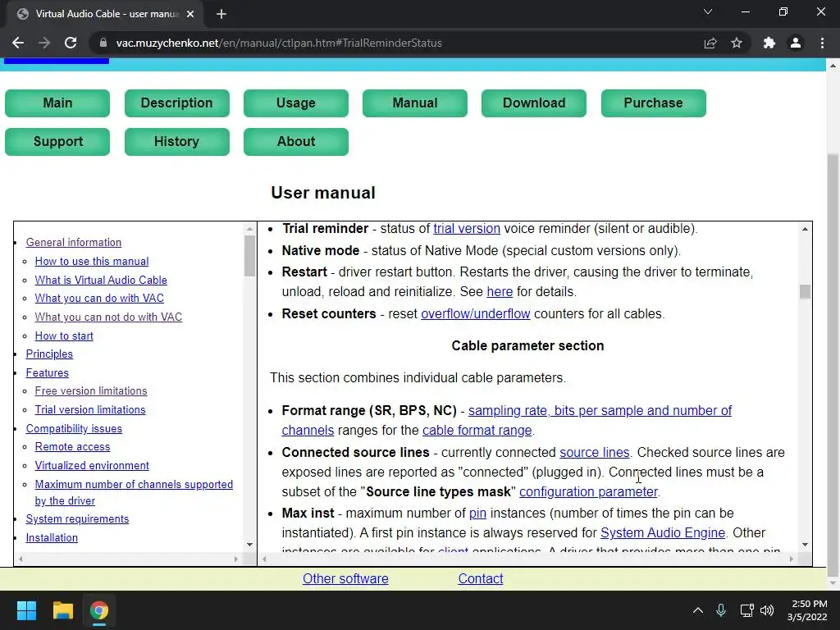The image size is (840, 630).
Task: Open General information in contents
Action: (73, 243)
